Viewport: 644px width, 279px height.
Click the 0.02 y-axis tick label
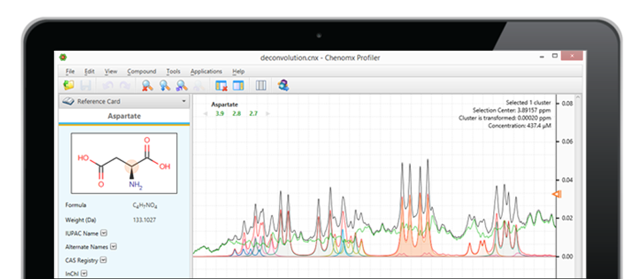pos(567,217)
